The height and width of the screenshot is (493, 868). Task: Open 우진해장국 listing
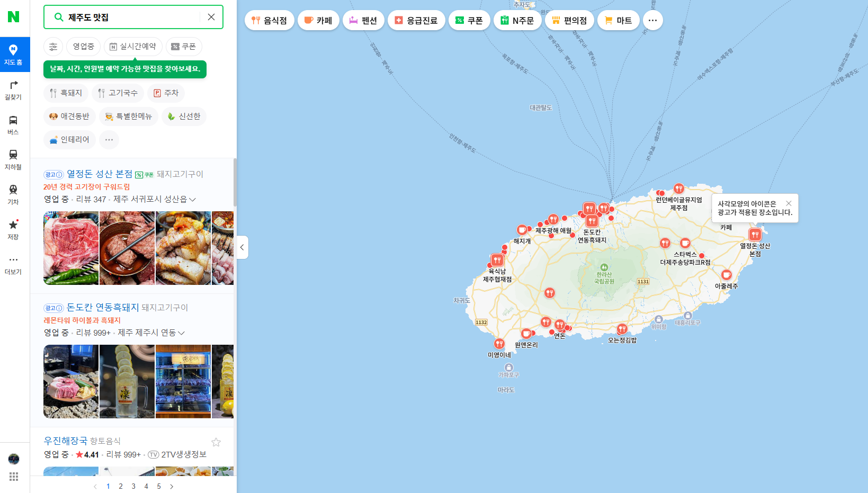tap(65, 441)
